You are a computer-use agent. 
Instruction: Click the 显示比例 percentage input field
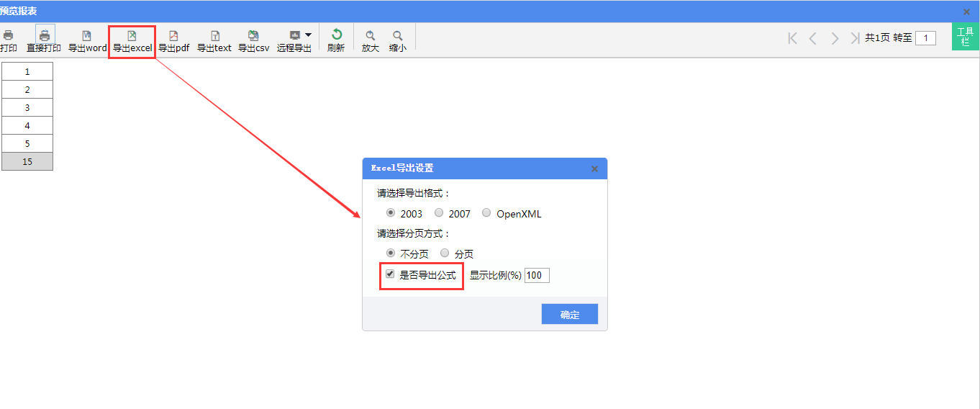click(x=537, y=275)
